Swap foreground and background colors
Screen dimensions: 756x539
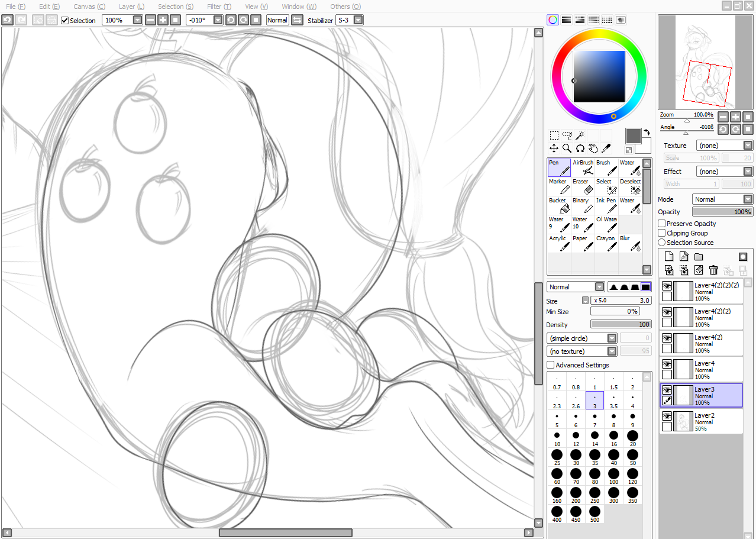(x=647, y=132)
